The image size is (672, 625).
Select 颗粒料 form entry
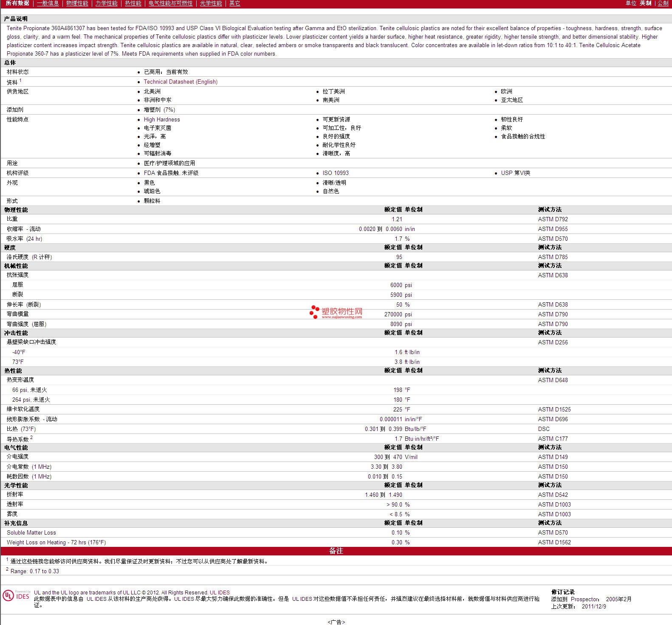(x=152, y=201)
